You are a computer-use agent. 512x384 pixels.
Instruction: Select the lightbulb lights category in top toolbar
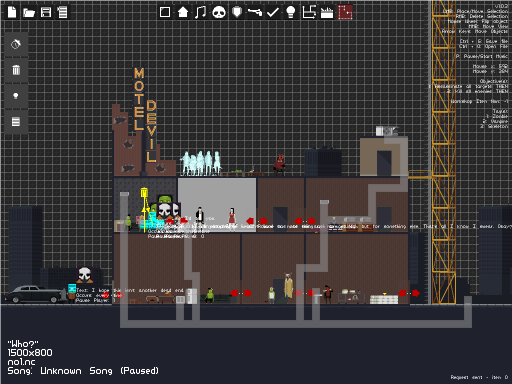tap(291, 12)
